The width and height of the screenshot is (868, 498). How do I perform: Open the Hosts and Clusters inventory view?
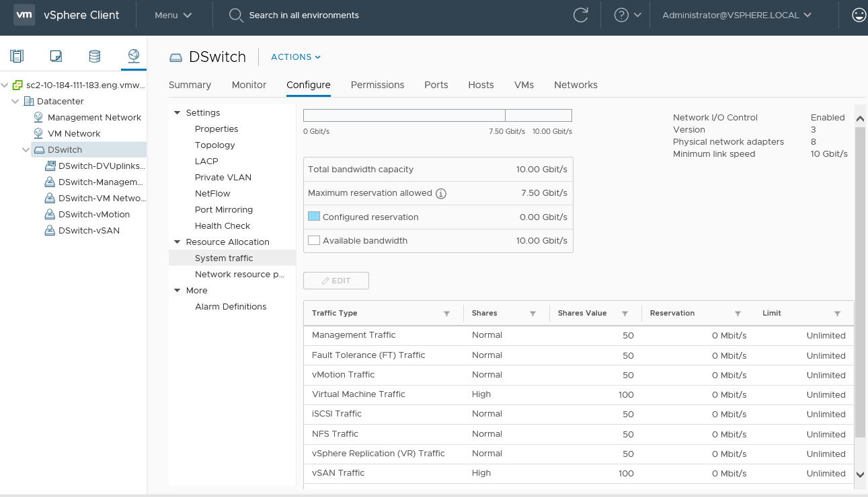click(x=17, y=57)
